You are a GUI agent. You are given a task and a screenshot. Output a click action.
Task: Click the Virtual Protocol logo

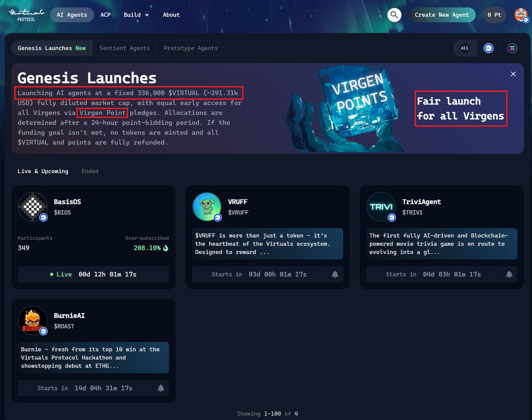pos(26,14)
